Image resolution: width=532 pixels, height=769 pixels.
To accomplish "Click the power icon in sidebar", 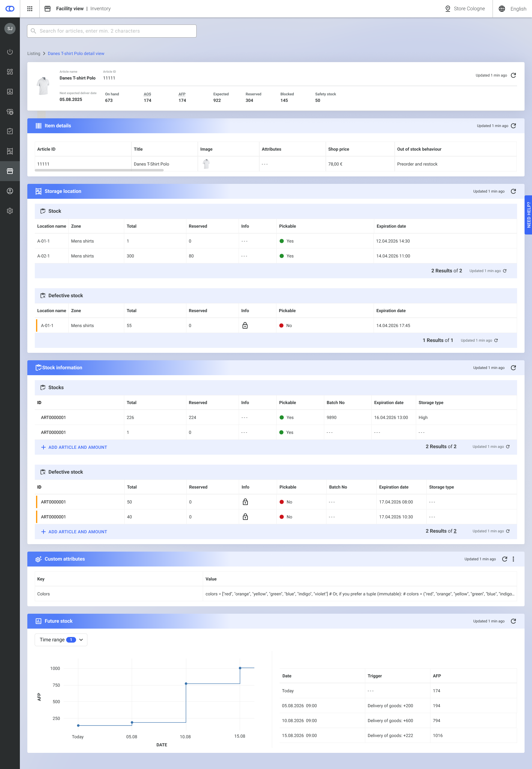I will coord(10,52).
